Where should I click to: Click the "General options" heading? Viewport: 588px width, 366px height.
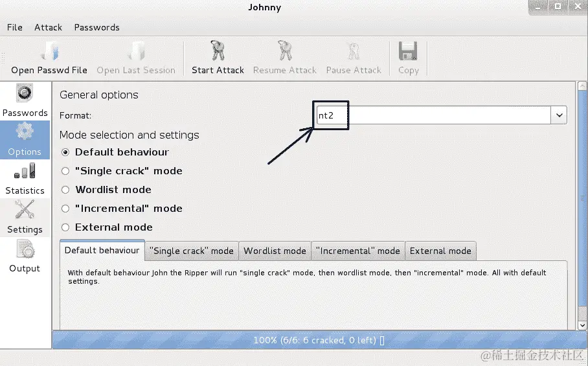[x=99, y=95]
